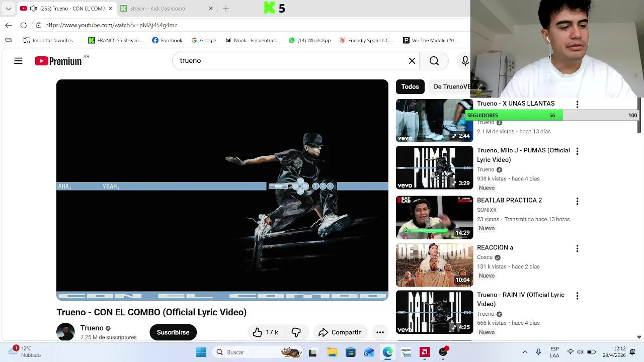The width and height of the screenshot is (644, 362).
Task: Open OBS Studio from the taskbar
Action: coord(443,352)
